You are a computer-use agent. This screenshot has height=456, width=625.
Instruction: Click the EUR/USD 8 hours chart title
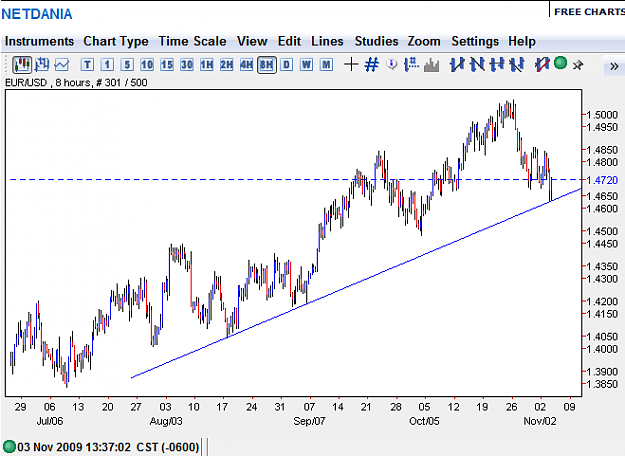(x=76, y=83)
